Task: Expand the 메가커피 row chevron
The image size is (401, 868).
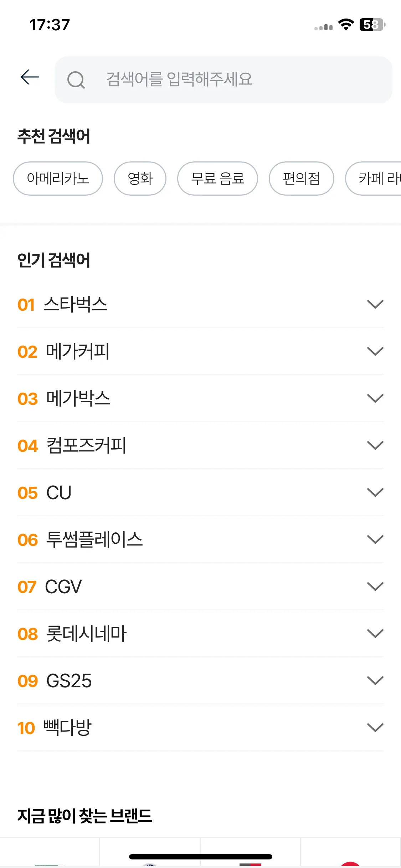Action: 375,351
